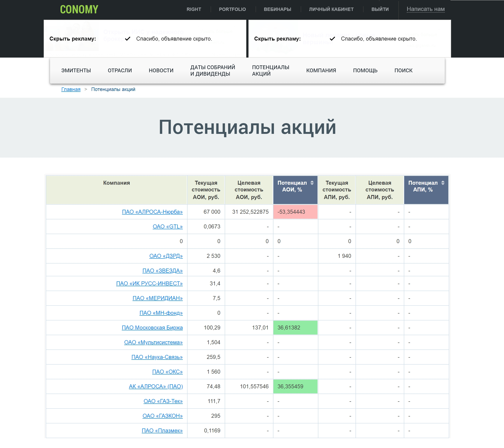This screenshot has height=448, width=504.
Task: Open ПАО «ЗВЕЗДА» company link
Action: tap(163, 271)
